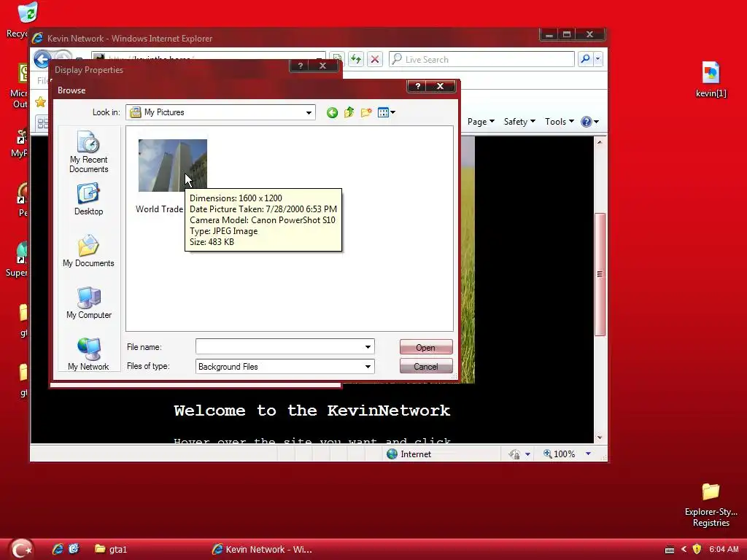Expand the zoom level dropdown arrow
747x560 pixels.
click(x=589, y=454)
